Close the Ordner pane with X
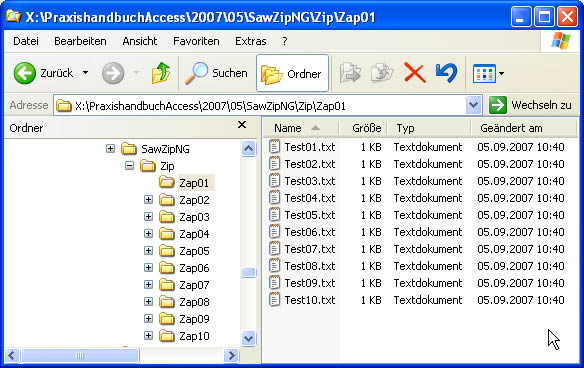 pyautogui.click(x=242, y=125)
